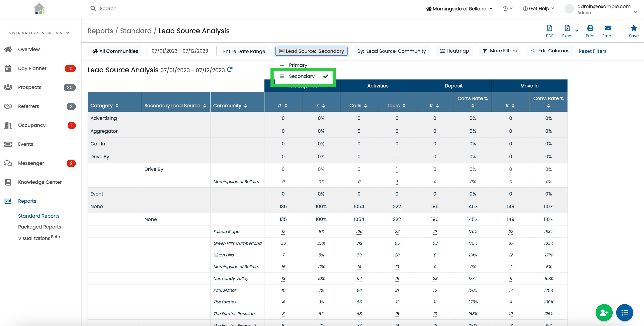Open Visualizations Beta submenu item

coord(39,238)
